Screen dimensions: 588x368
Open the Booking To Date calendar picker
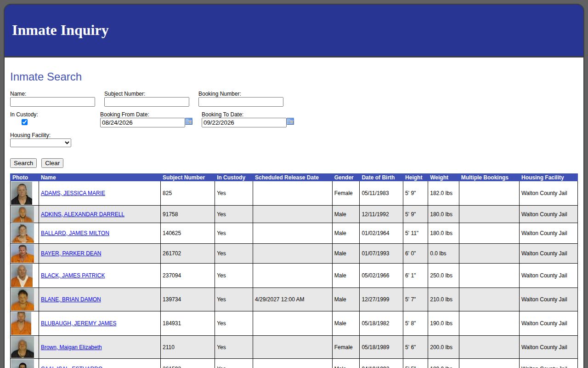290,121
